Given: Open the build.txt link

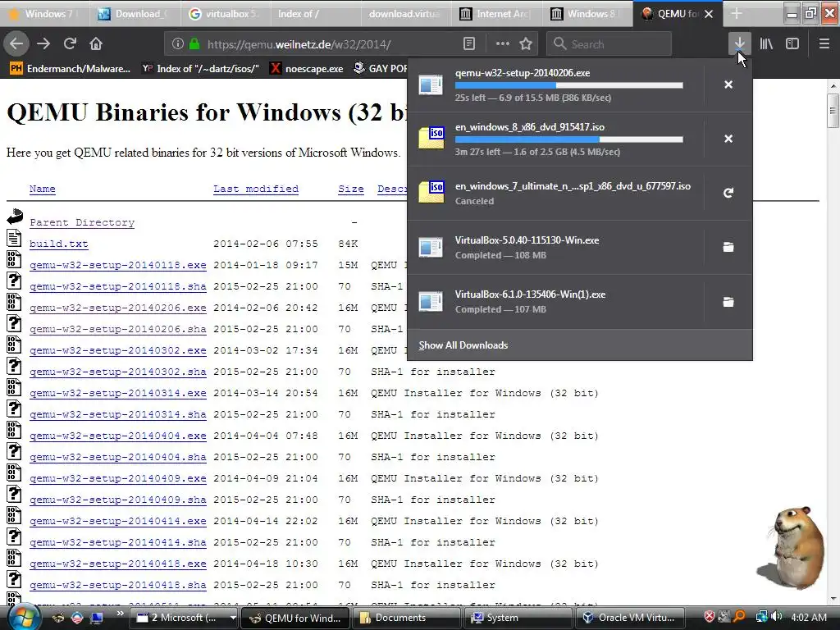Looking at the screenshot, I should [58, 244].
